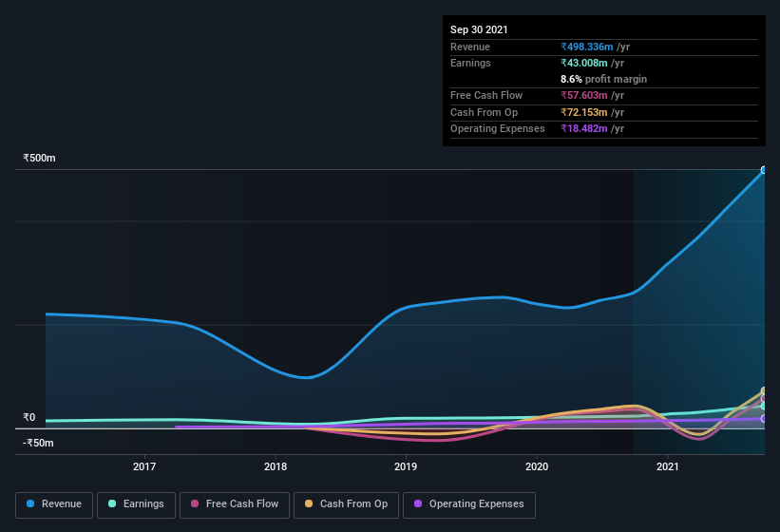The image size is (780, 532).
Task: Click the ₹72.153m cash from op value
Action: pyautogui.click(x=584, y=112)
